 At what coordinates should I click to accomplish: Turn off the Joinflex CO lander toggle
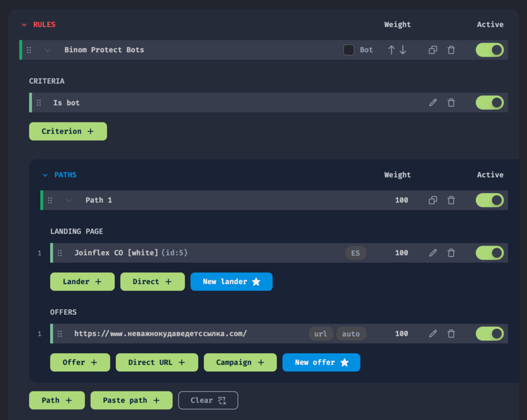pyautogui.click(x=490, y=253)
